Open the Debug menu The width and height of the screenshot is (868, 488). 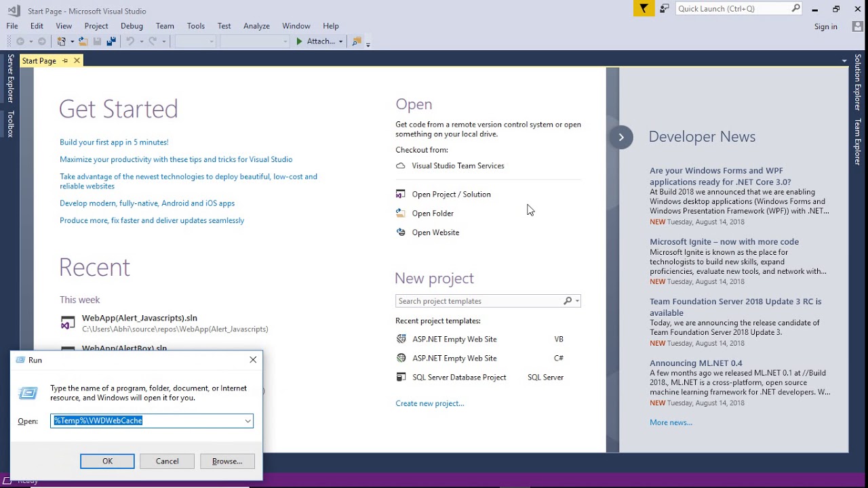pos(132,26)
